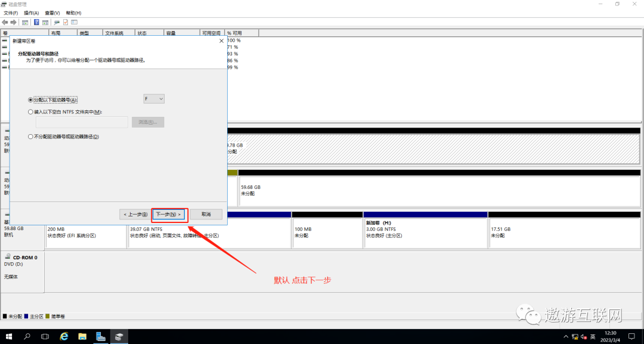The height and width of the screenshot is (344, 644).
Task: Open File Explorer from the taskbar
Action: 82,337
